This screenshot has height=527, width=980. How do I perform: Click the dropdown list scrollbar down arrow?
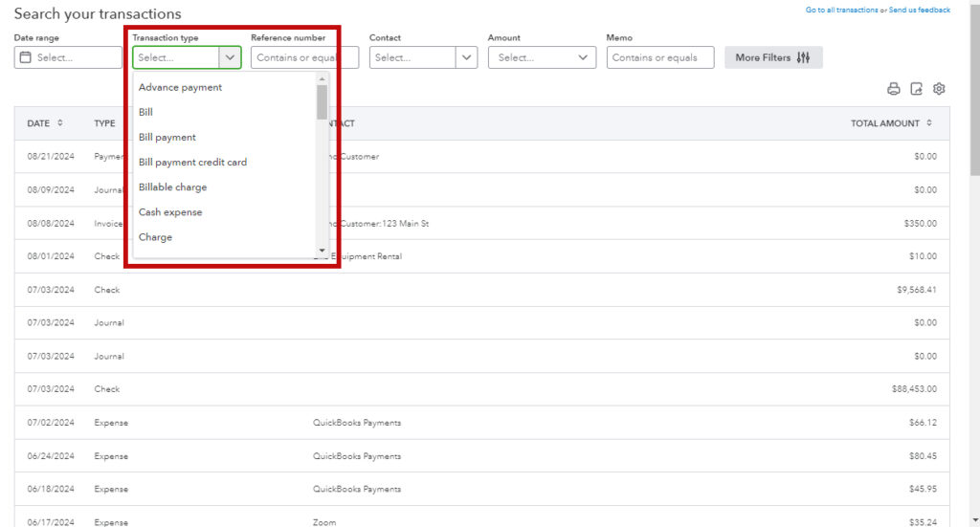(322, 251)
